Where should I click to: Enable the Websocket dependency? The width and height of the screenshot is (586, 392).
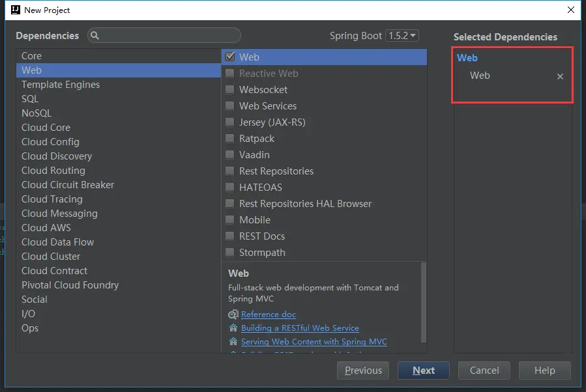[x=230, y=90]
